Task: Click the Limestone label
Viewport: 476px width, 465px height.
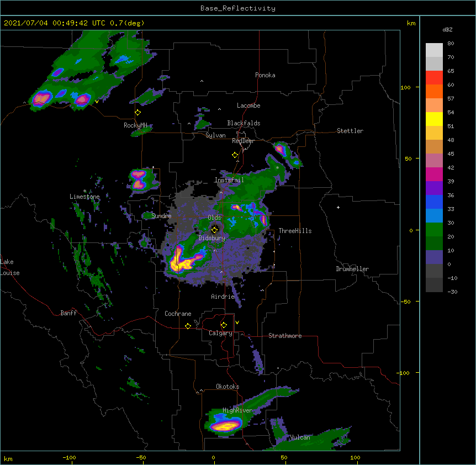Action: click(x=84, y=197)
